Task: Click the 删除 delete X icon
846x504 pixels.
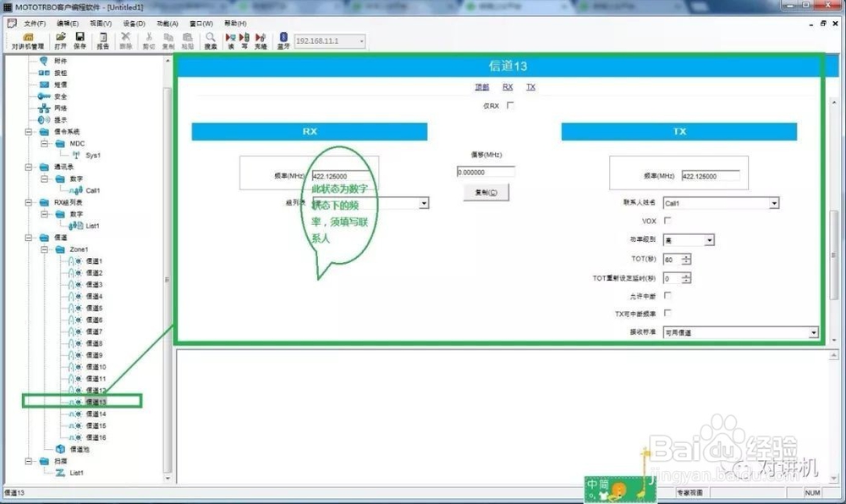Action: 126,41
